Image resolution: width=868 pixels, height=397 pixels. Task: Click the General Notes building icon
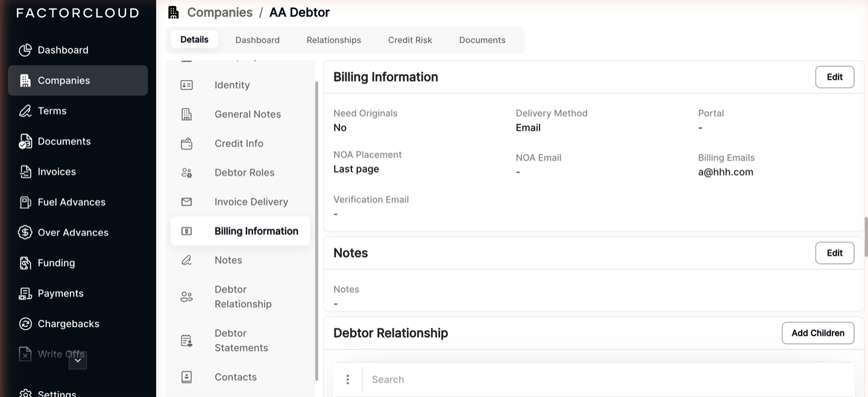[187, 114]
